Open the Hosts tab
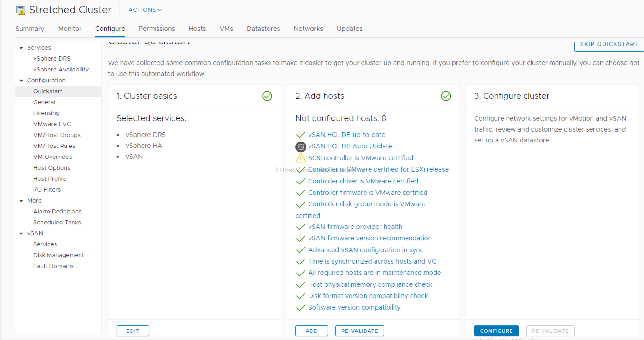644x340 pixels. [197, 29]
